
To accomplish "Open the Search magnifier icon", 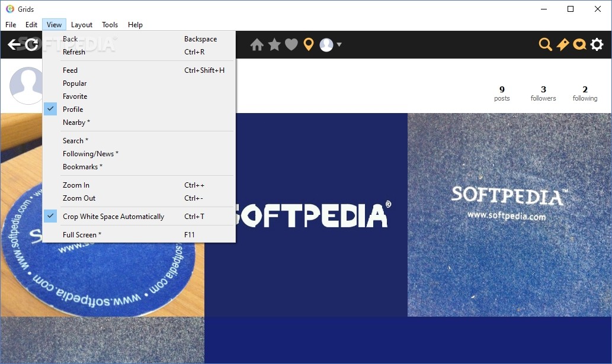I will point(545,44).
